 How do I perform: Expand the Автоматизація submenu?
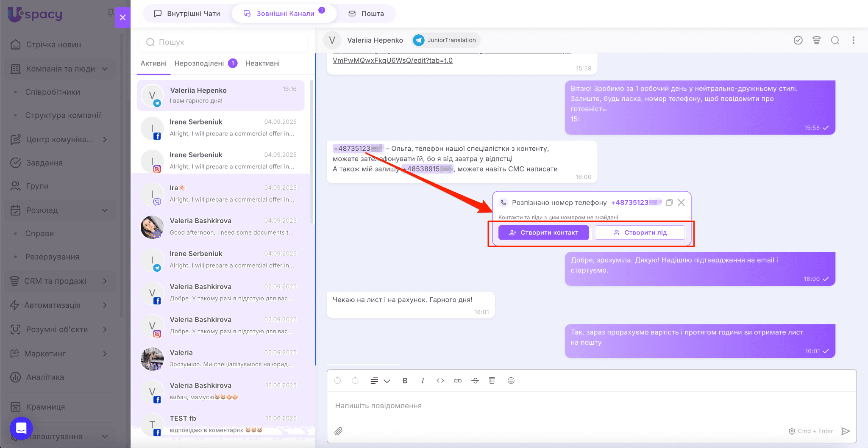tap(105, 305)
